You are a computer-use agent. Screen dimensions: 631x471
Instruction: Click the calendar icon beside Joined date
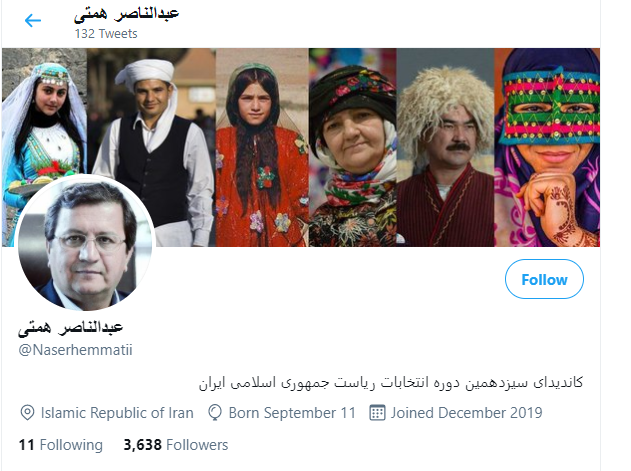(x=377, y=412)
